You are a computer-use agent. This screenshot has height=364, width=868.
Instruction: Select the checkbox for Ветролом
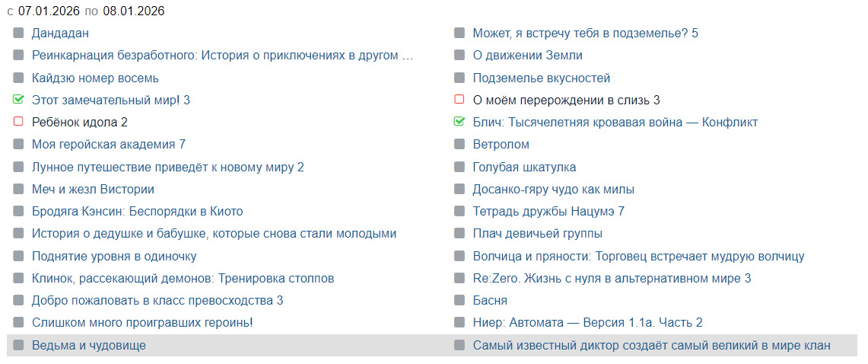pyautogui.click(x=459, y=145)
